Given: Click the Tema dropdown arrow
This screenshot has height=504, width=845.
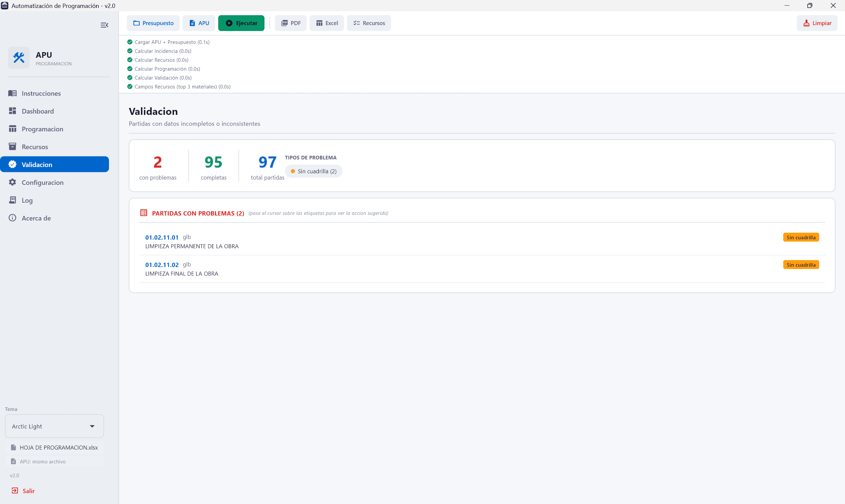Looking at the screenshot, I should click(92, 426).
